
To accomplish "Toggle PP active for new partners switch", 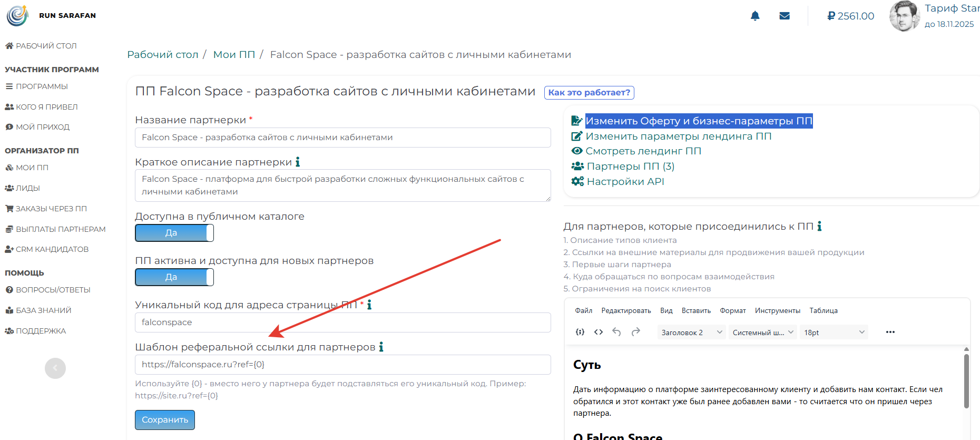I will (174, 277).
